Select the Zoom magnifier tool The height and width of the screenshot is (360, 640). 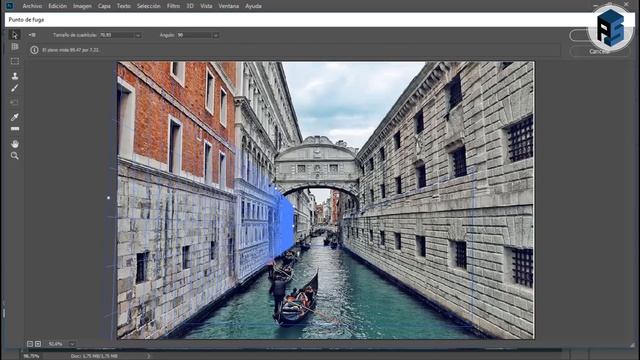point(15,156)
